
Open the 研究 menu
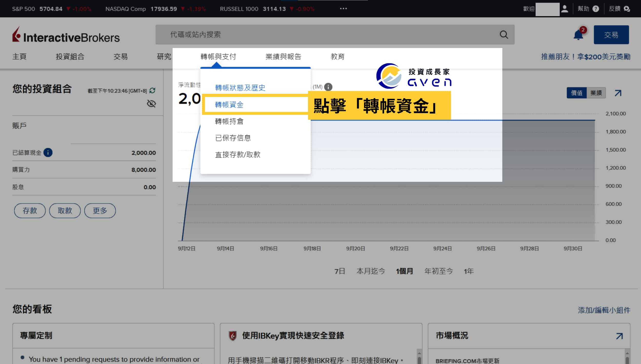point(164,56)
